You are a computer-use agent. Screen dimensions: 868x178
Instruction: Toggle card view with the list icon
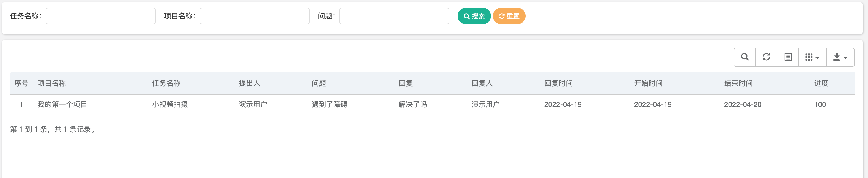(x=788, y=57)
